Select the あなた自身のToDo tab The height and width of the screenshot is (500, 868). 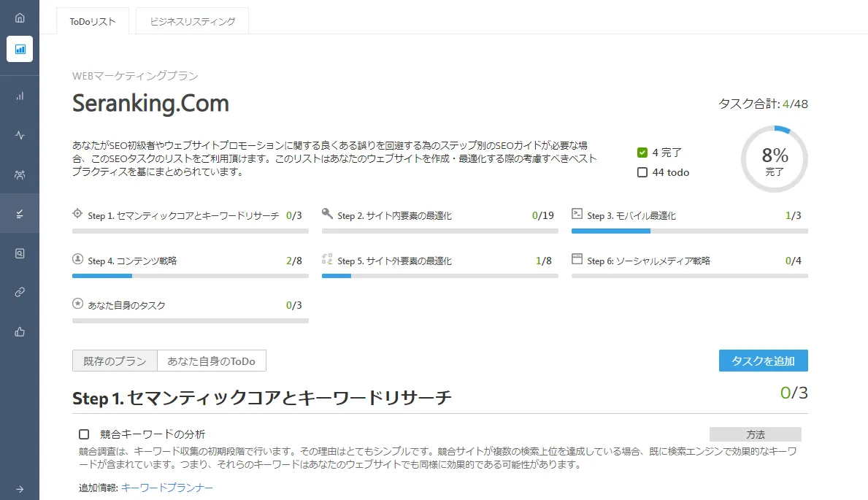(x=212, y=361)
